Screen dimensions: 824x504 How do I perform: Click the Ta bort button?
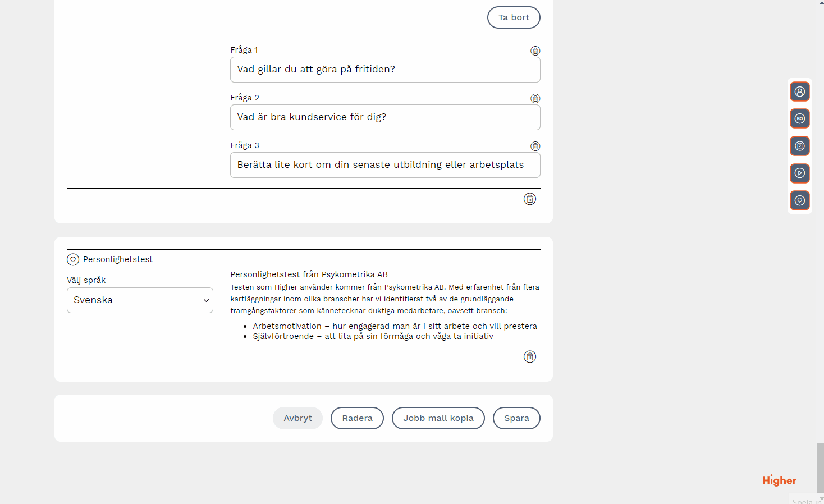(x=514, y=17)
